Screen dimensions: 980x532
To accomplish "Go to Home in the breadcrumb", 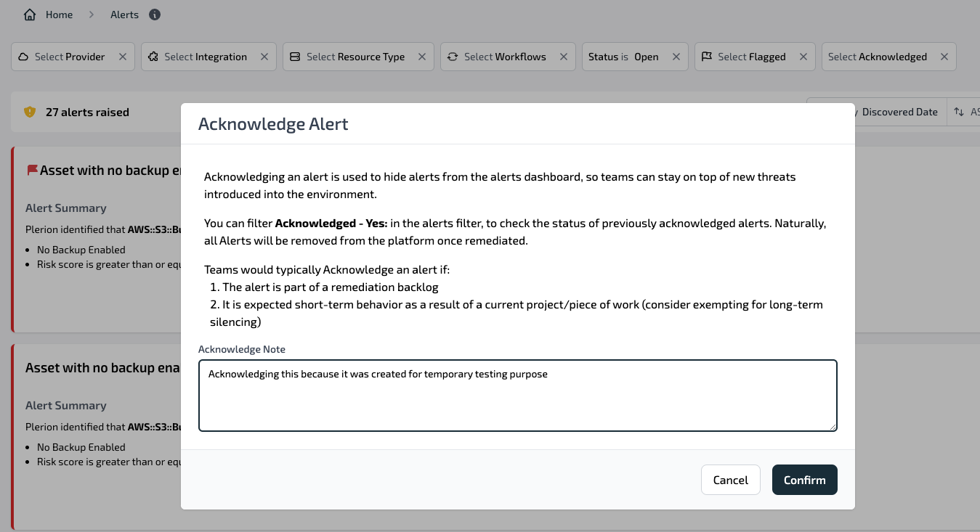I will pos(59,15).
